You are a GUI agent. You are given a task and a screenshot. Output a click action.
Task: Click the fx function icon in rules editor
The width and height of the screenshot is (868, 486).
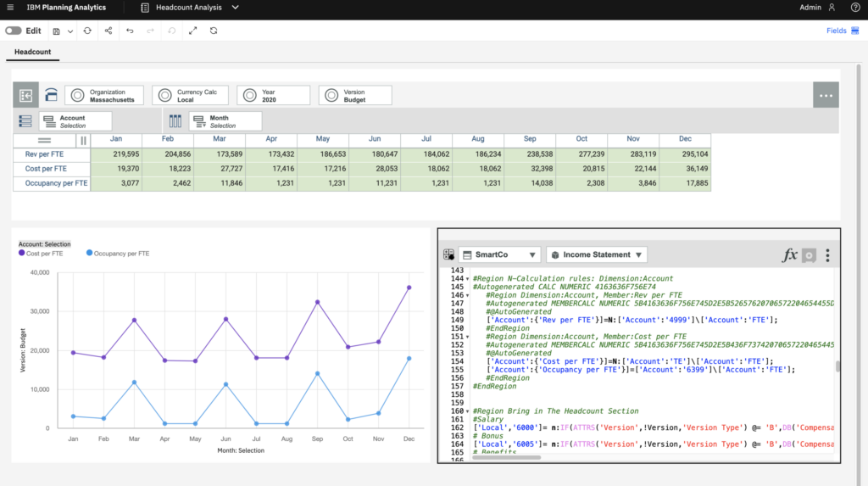click(x=789, y=254)
